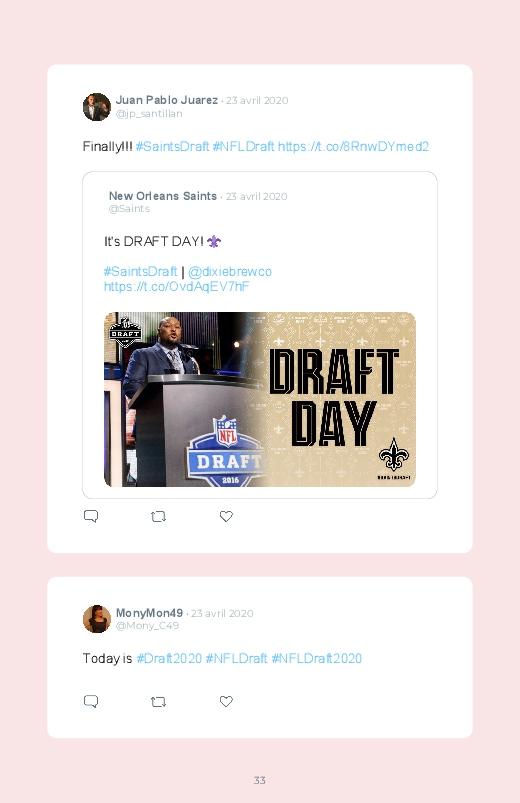Open the t.co/8RnwDYmed2 link
Viewport: 520px width, 803px height.
click(x=353, y=146)
